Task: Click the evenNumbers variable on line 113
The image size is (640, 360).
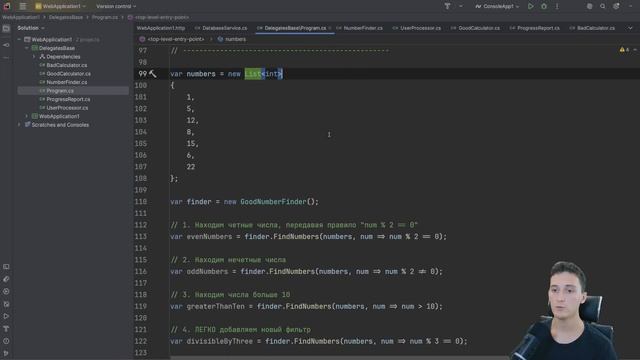Action: [209, 237]
